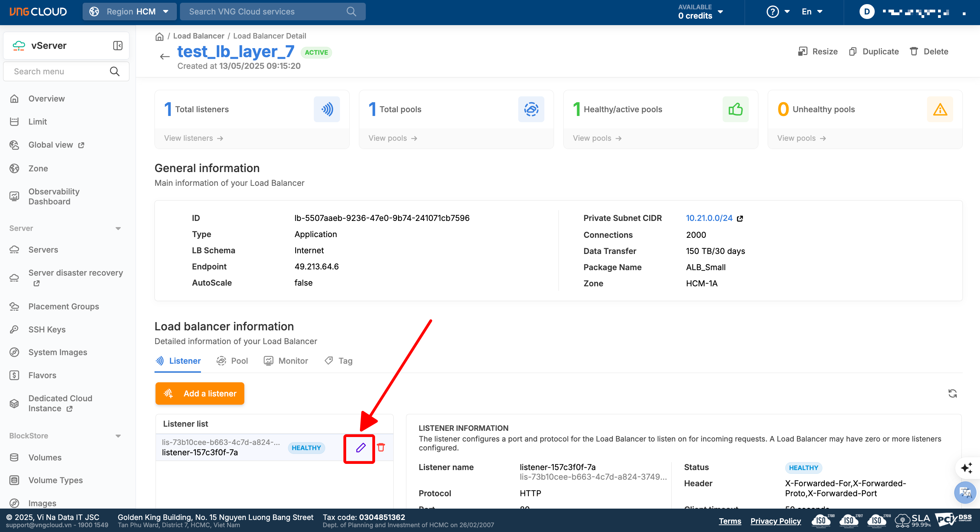Image resolution: width=980 pixels, height=532 pixels.
Task: Click the sparkle AI assistant button
Action: pyautogui.click(x=966, y=468)
